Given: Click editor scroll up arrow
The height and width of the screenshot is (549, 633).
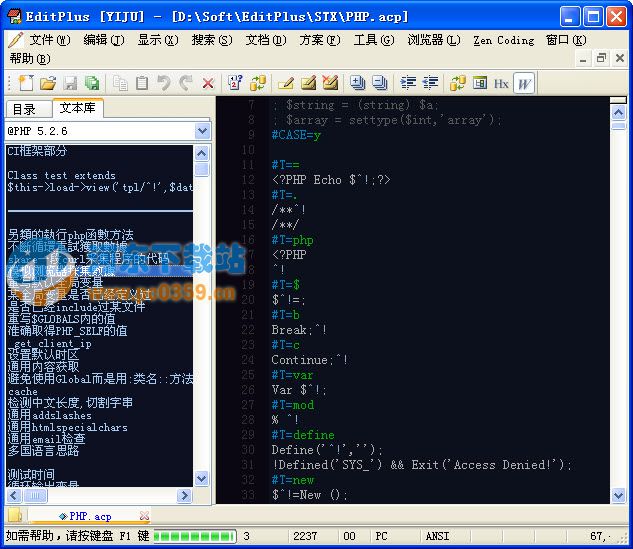Looking at the screenshot, I should pos(618,112).
